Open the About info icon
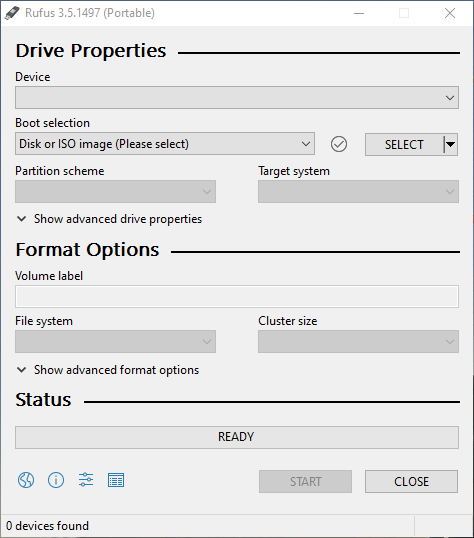The width and height of the screenshot is (474, 538). [x=56, y=480]
